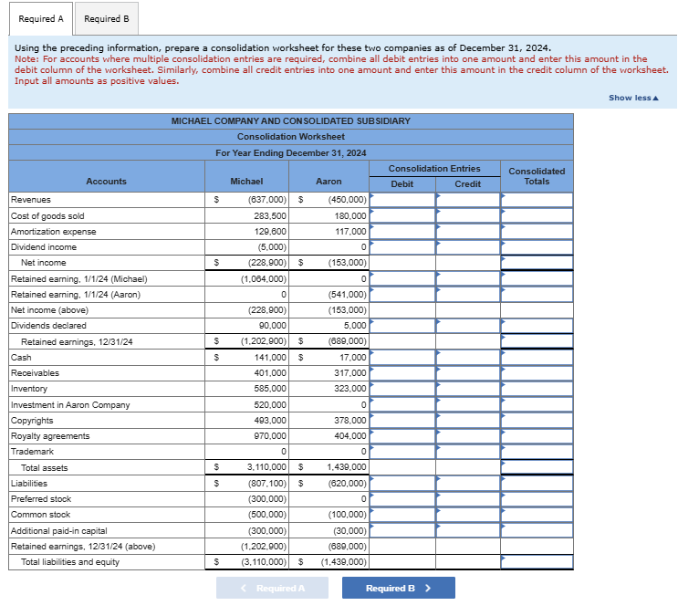
Task: Select Additional paid-in capital debit cell
Action: (x=402, y=530)
